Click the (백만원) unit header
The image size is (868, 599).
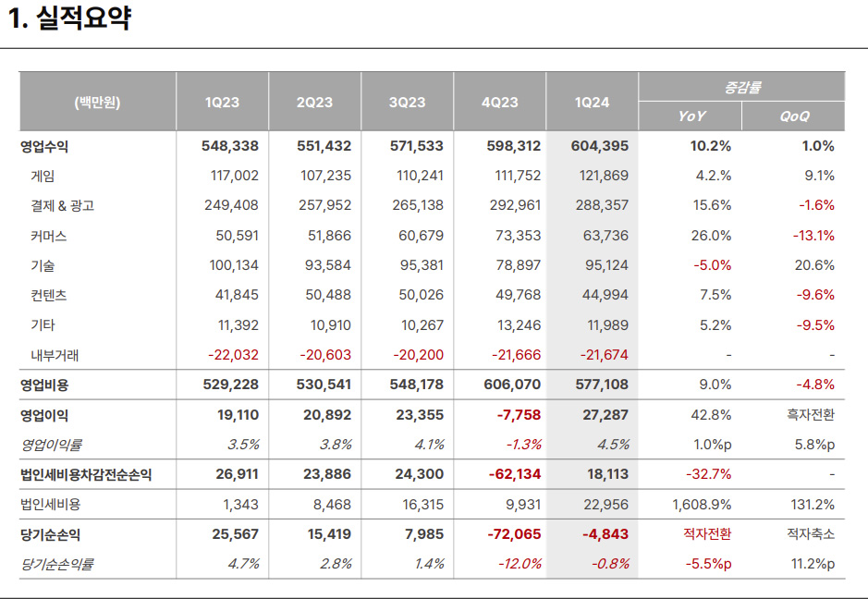click(97, 103)
